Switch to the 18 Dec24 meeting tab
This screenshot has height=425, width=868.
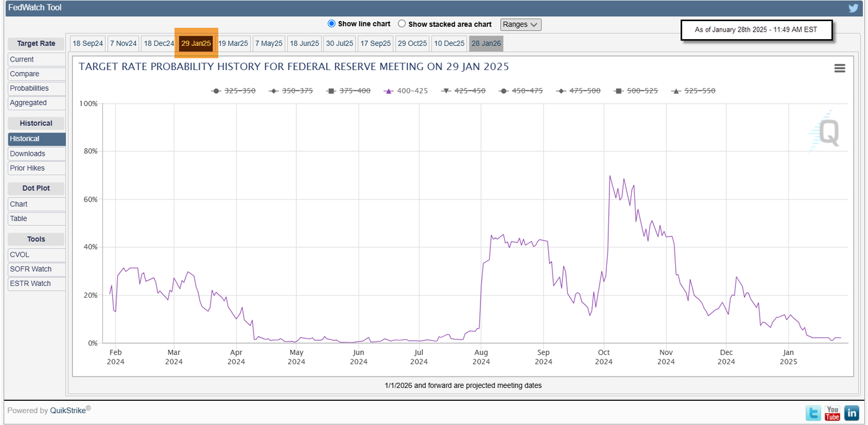159,43
